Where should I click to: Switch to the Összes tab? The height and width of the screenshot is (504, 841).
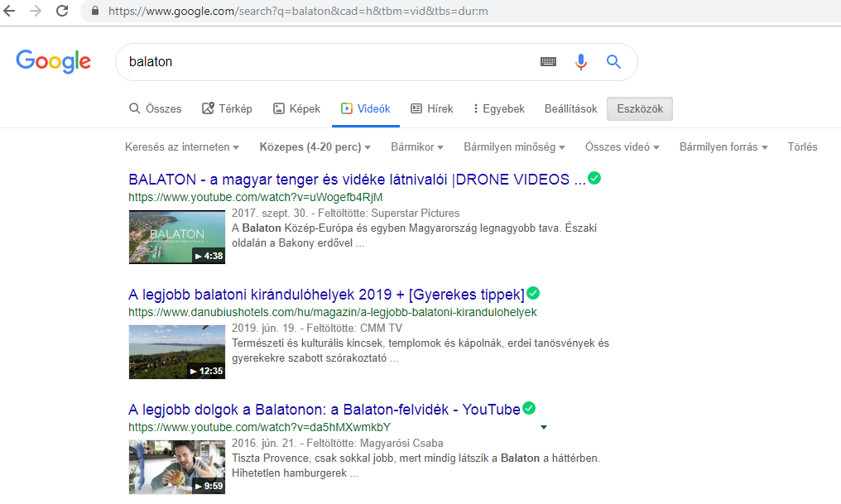(x=155, y=109)
